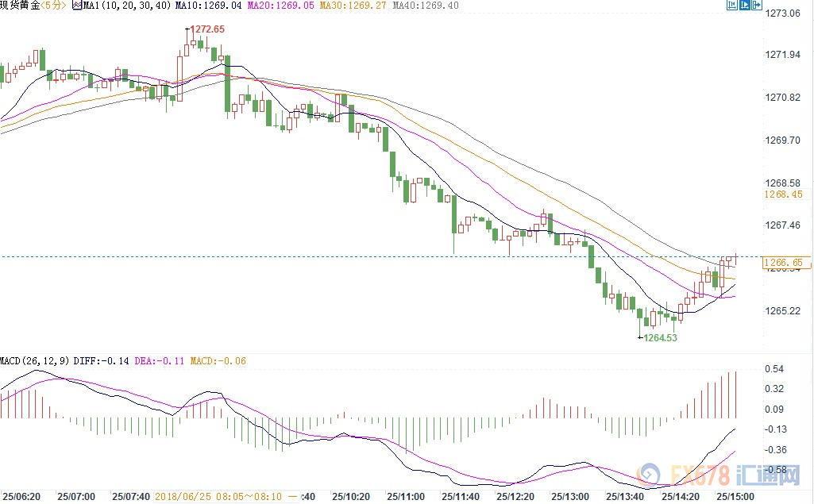
Task: Click the 25/10:20 time axis label
Action: [351, 497]
